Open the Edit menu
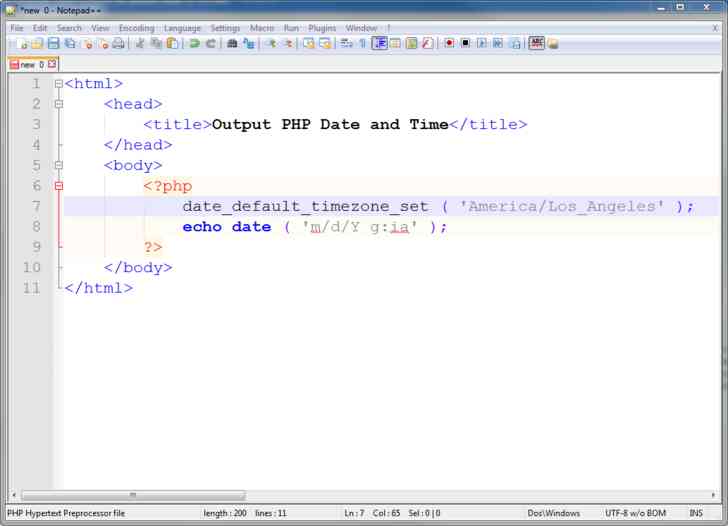This screenshot has width=728, height=526. coord(40,28)
